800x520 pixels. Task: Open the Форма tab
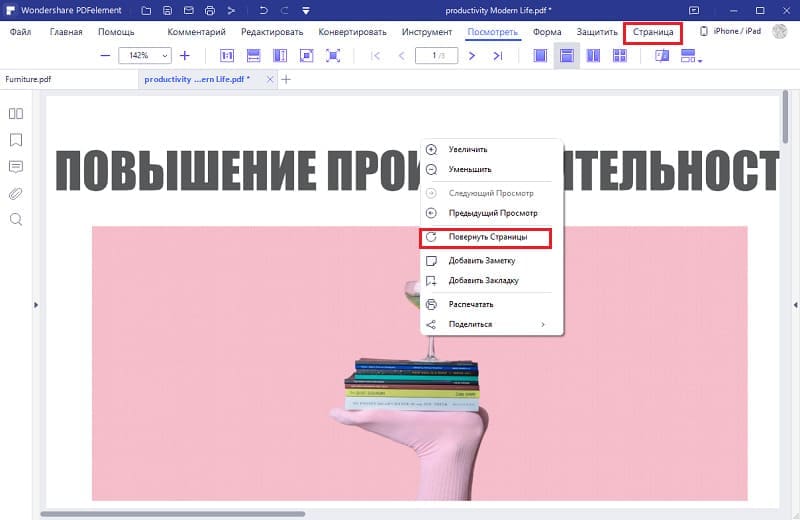click(x=547, y=32)
